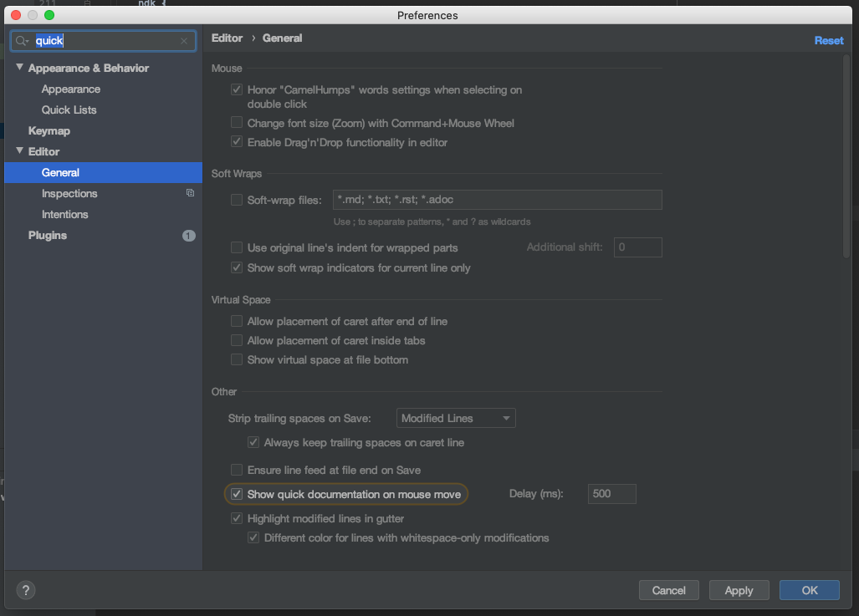Enable Allow placement of caret after end of line
The image size is (859, 616).
(x=237, y=321)
